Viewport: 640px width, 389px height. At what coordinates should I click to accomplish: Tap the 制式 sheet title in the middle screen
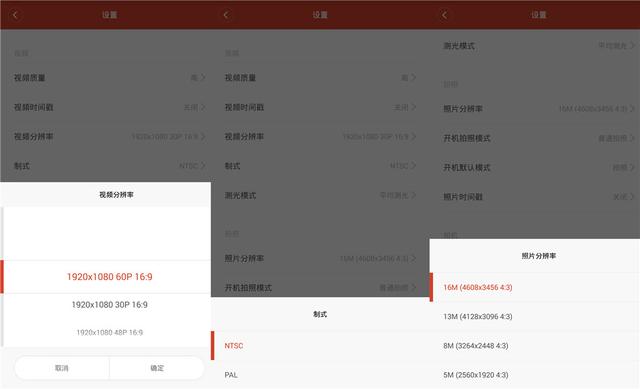pos(320,314)
